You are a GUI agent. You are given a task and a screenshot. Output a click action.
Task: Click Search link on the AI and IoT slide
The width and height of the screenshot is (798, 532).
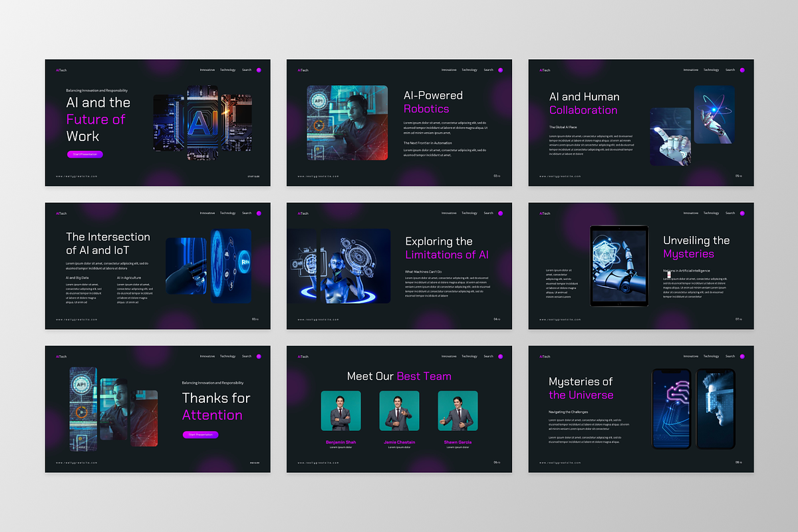247,213
